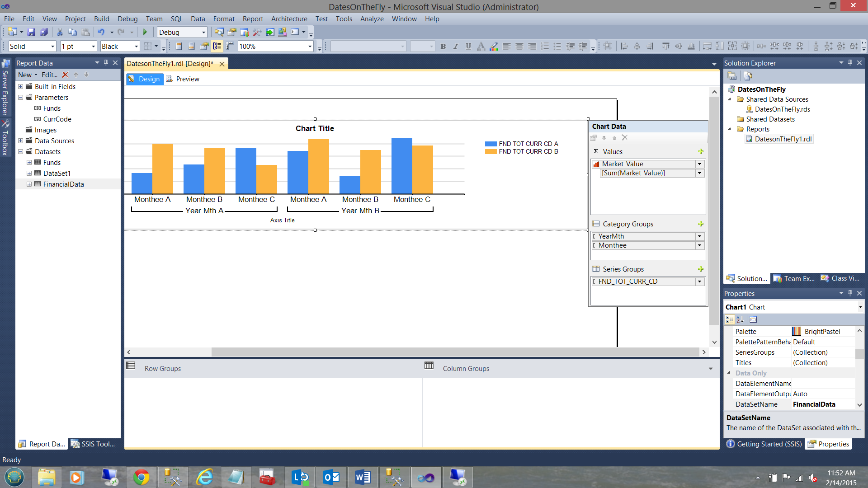868x488 pixels.
Task: Click Chart Data delete X icon
Action: click(625, 138)
